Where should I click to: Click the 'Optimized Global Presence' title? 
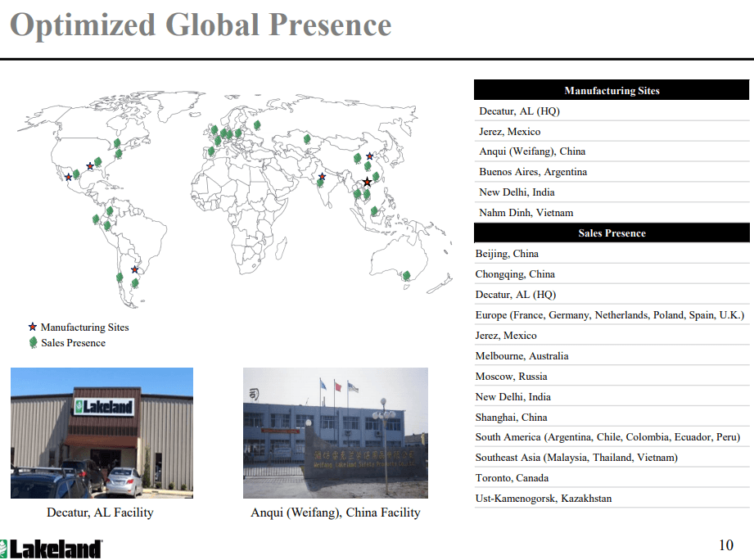coord(201,25)
